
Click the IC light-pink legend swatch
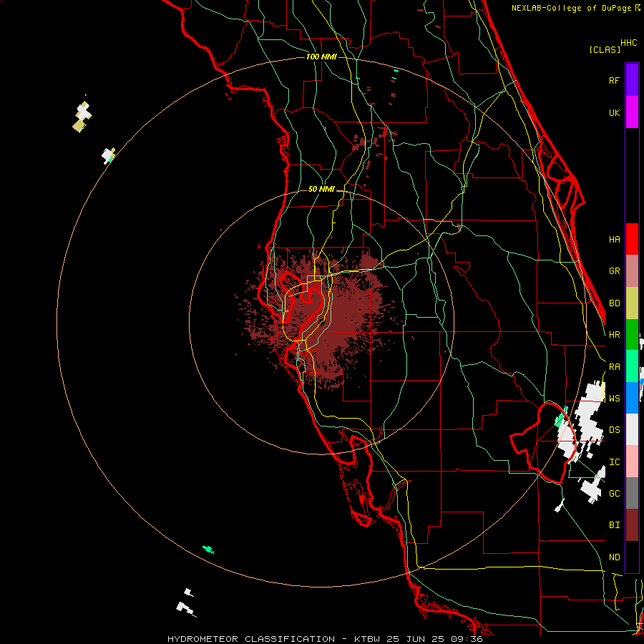[632, 462]
